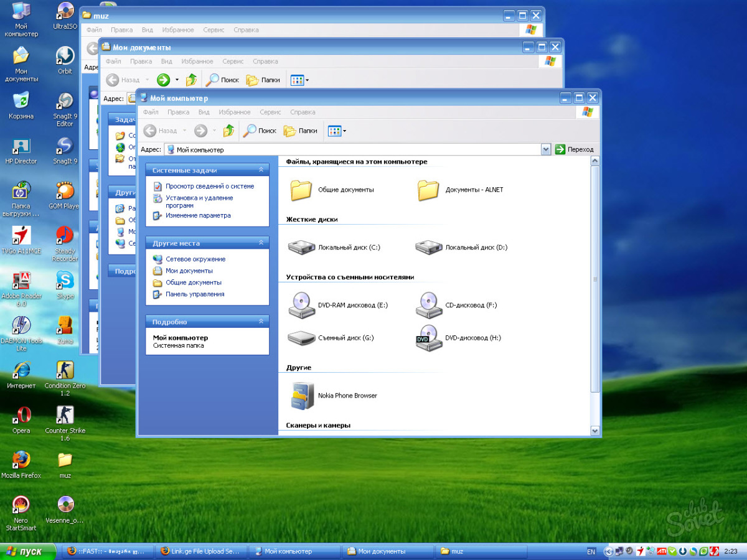Open Вид menu in Мой компьютер window
The width and height of the screenshot is (747, 560).
point(204,112)
